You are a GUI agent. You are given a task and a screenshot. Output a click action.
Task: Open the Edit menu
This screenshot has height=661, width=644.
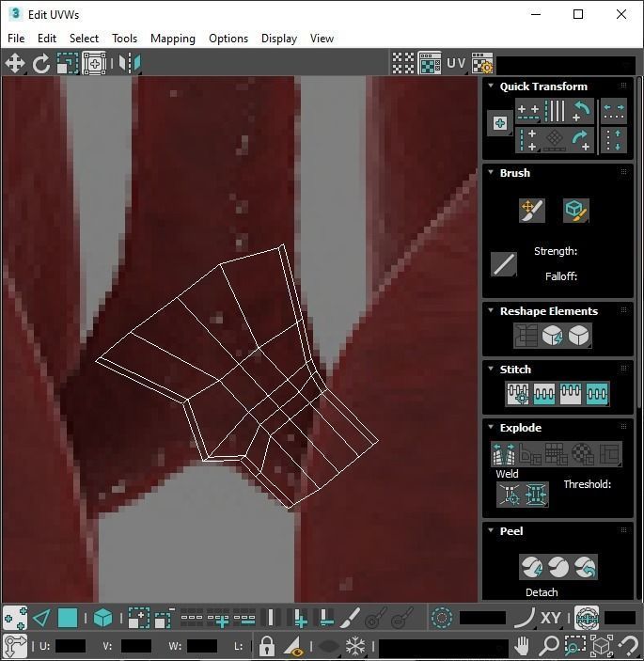47,39
